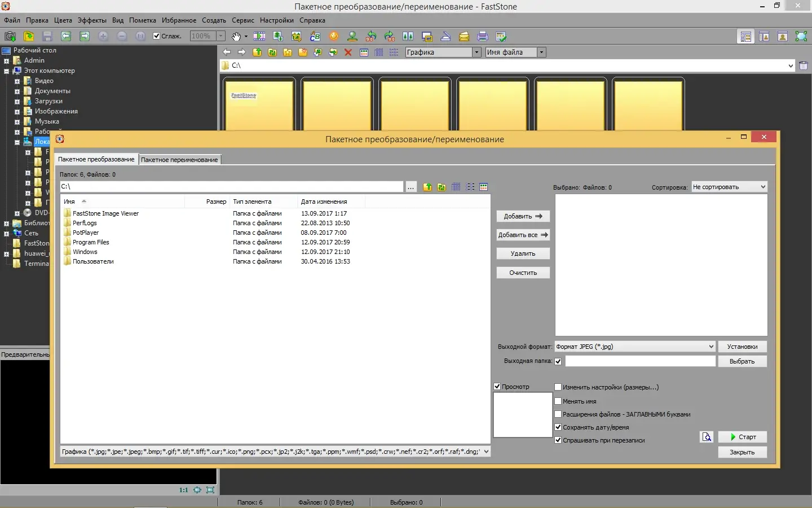This screenshot has height=508, width=812.
Task: Collapse the Этот компьютер tree node
Action: [6, 71]
